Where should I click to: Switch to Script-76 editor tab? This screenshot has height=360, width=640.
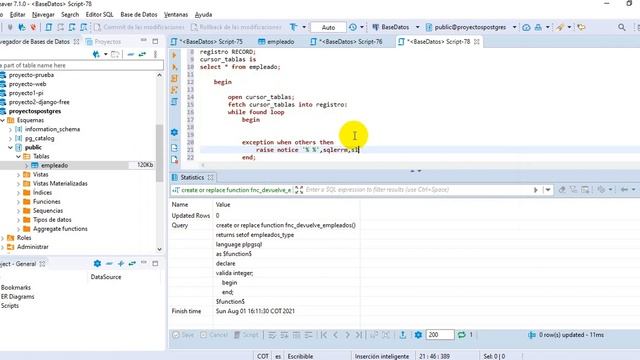tap(346, 42)
